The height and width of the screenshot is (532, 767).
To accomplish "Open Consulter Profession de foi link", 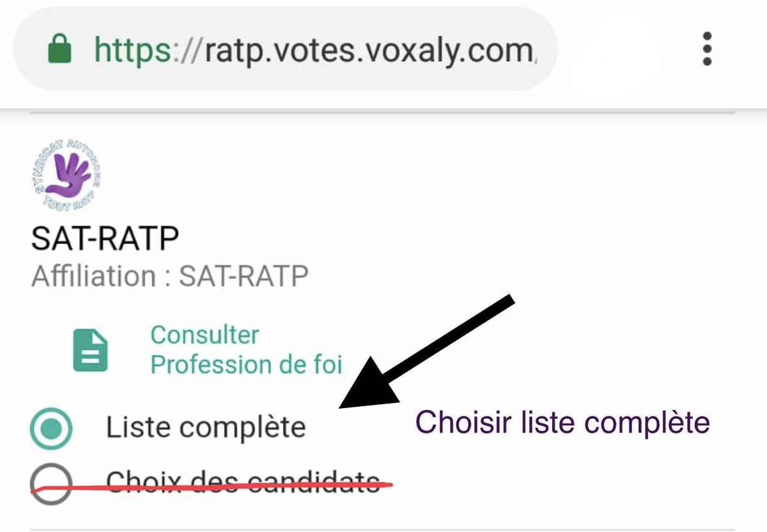I will pyautogui.click(x=246, y=350).
